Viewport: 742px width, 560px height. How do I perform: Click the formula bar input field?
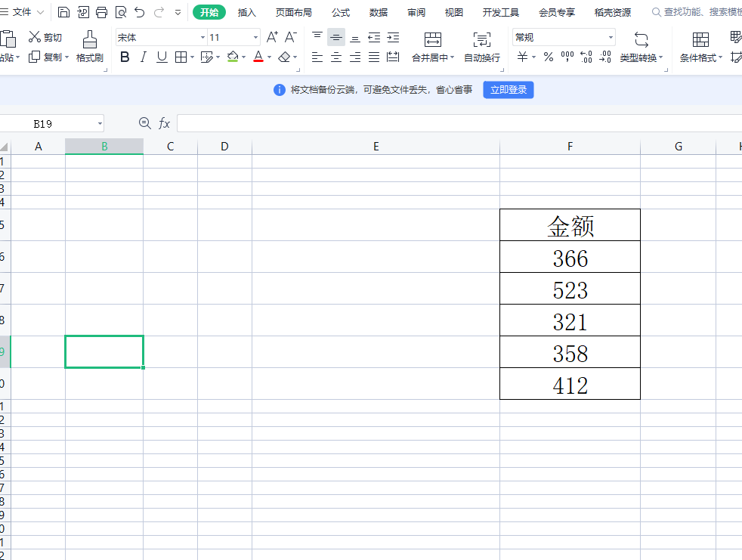(x=459, y=123)
